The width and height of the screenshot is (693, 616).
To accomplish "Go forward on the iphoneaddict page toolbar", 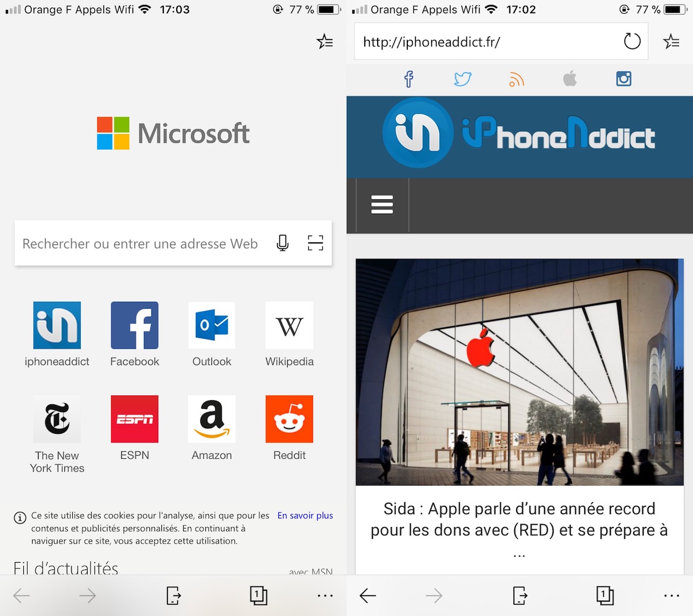I will point(434,596).
